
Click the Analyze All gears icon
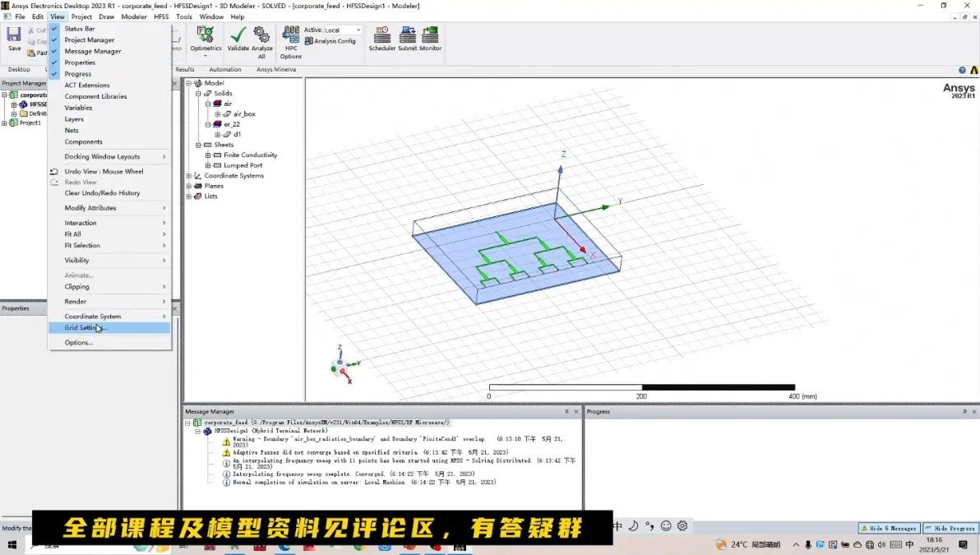click(x=261, y=35)
